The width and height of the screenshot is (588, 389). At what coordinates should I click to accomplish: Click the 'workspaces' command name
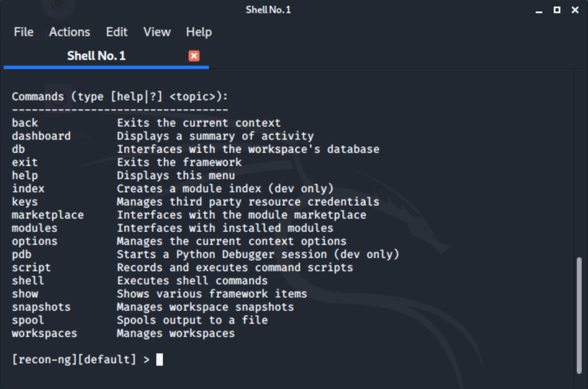click(x=45, y=333)
